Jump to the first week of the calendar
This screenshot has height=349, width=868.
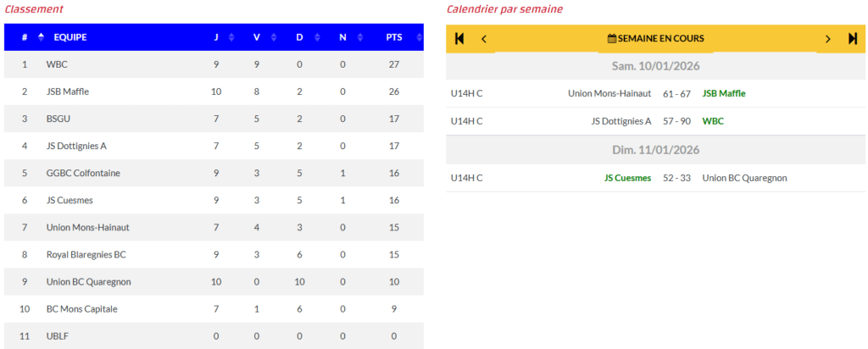click(x=459, y=38)
